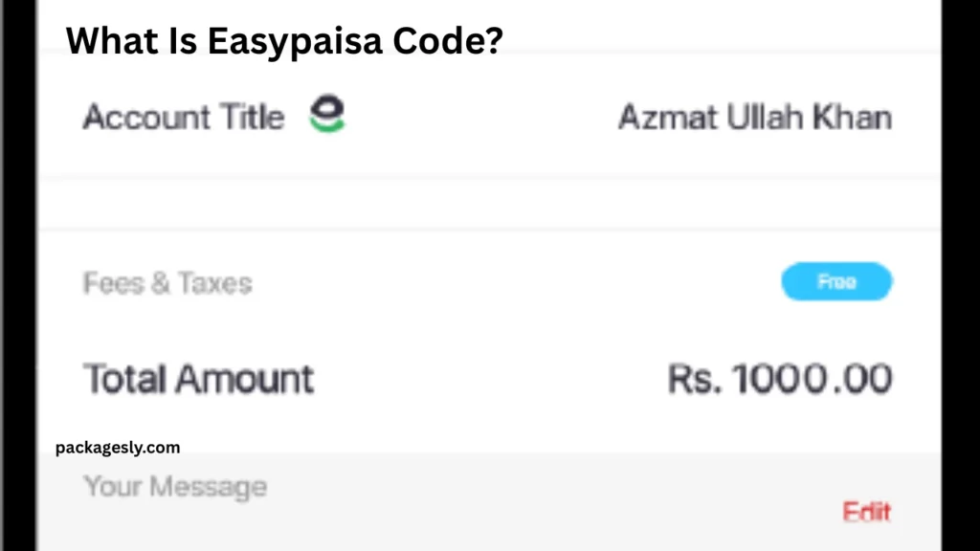Click the Account Title label
Viewport: 980px width, 551px height.
click(x=183, y=116)
